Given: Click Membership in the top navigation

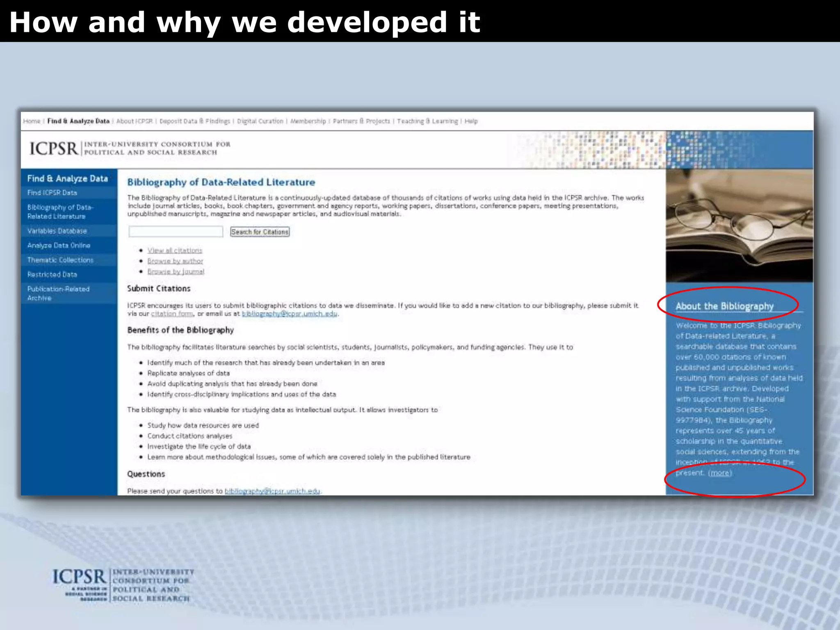Looking at the screenshot, I should click(308, 121).
